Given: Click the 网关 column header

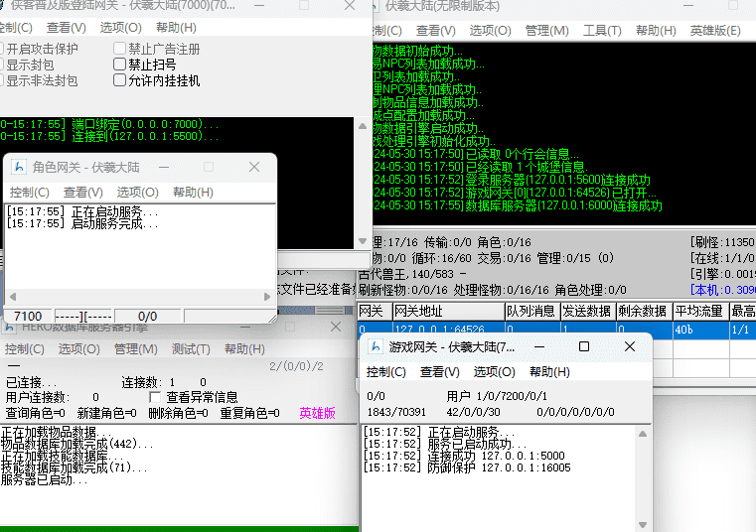Looking at the screenshot, I should pos(375,312).
